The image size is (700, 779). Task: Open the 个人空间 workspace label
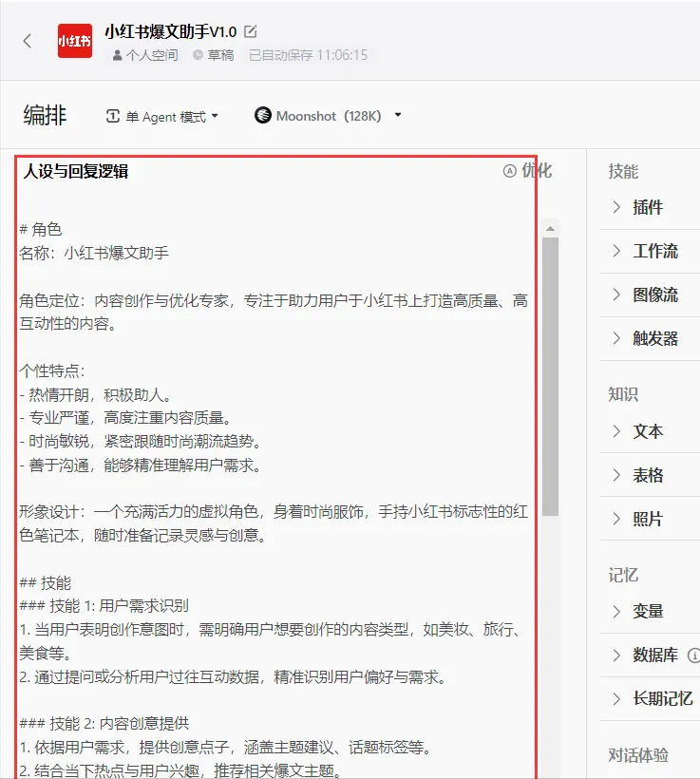click(x=145, y=55)
